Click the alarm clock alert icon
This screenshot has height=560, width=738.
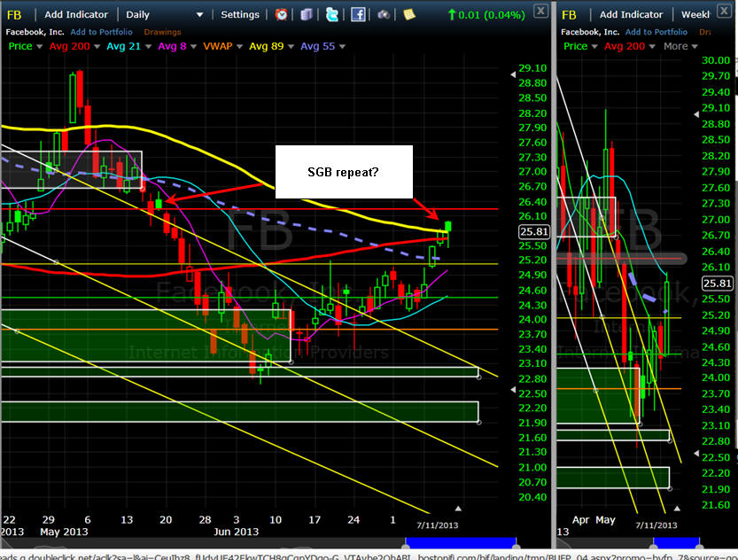click(x=281, y=14)
